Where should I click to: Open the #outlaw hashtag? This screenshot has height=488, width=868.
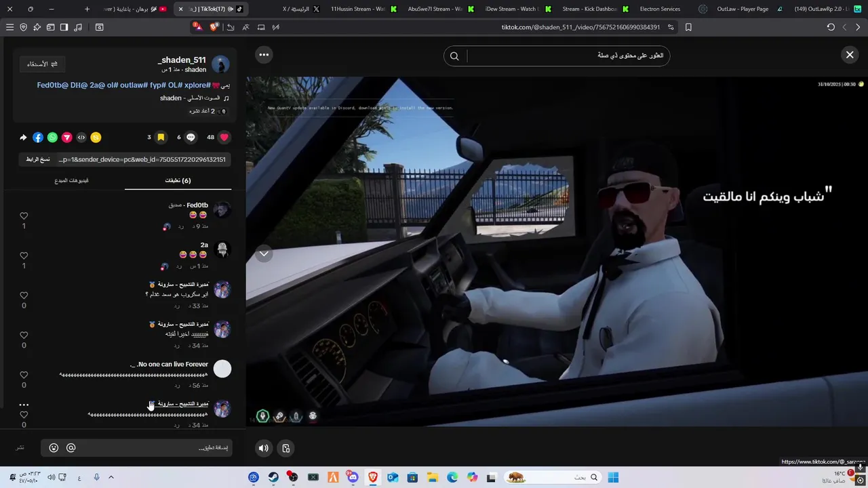click(134, 85)
